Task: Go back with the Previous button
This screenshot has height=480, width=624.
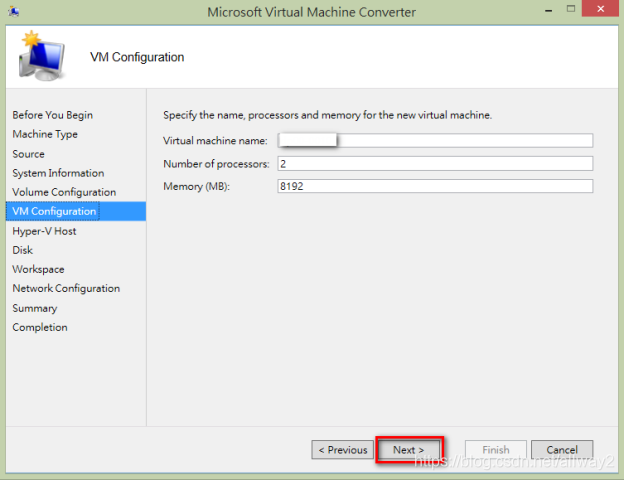Action: pos(343,450)
